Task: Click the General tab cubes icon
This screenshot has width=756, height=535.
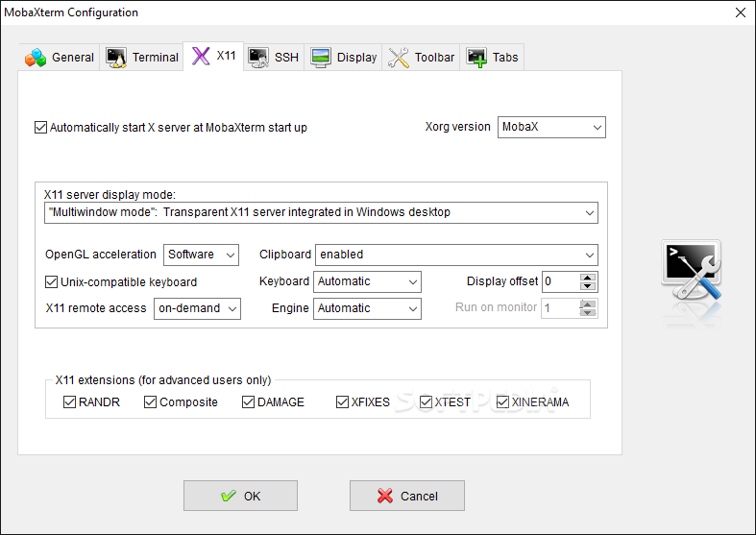Action: point(36,57)
